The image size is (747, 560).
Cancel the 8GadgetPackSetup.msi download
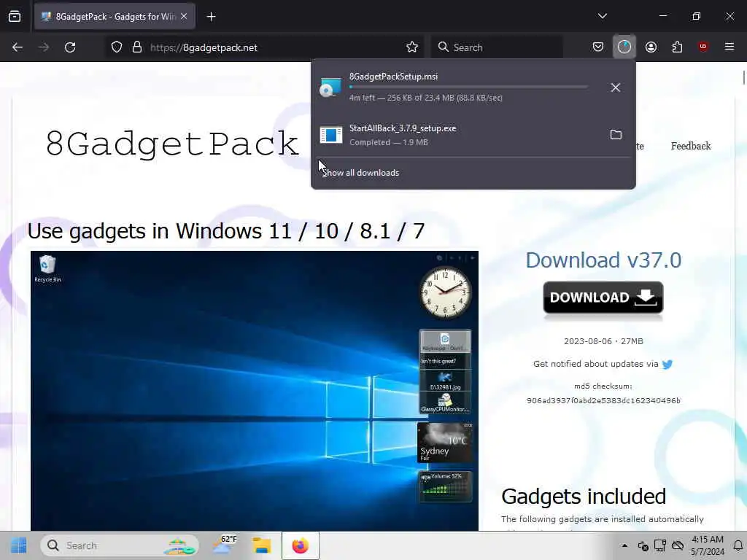click(x=616, y=87)
